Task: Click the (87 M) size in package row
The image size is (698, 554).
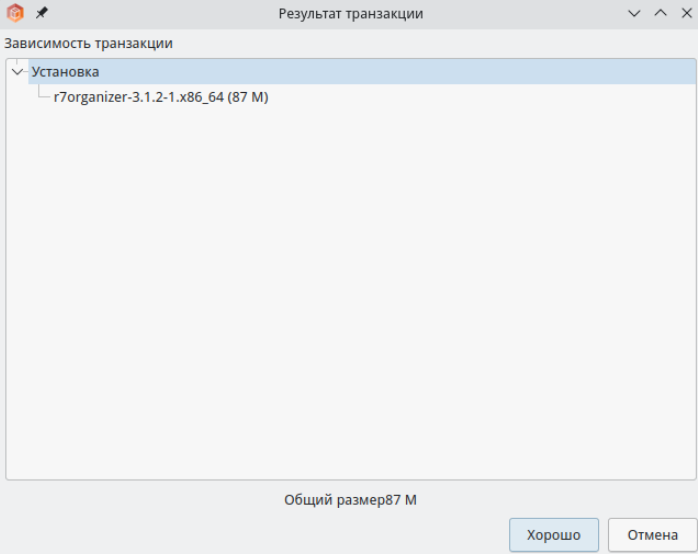Action: tap(248, 97)
